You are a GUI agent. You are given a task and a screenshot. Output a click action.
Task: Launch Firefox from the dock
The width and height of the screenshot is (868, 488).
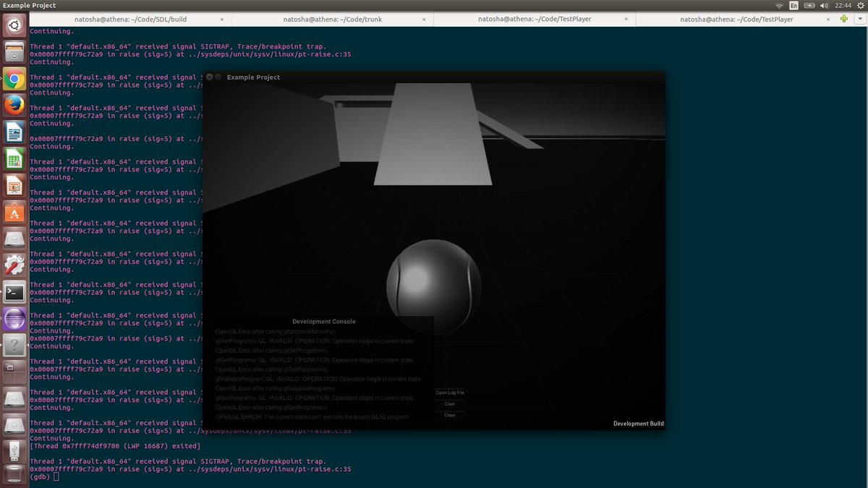pos(14,106)
